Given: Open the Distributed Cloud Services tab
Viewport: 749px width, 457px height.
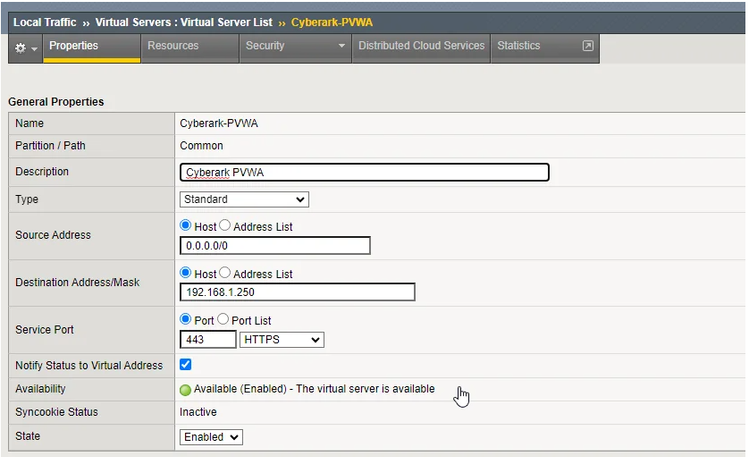Looking at the screenshot, I should point(421,46).
